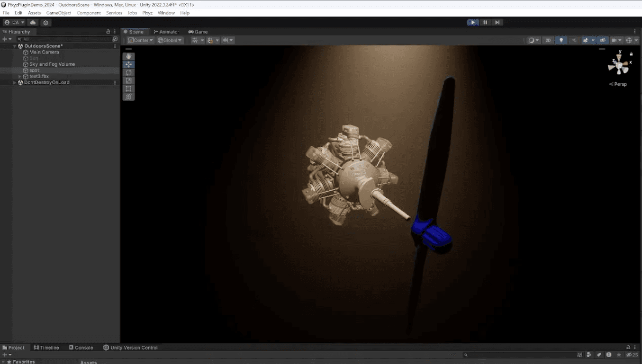Select the Rect transform tool
This screenshot has width=642, height=364.
pos(128,89)
